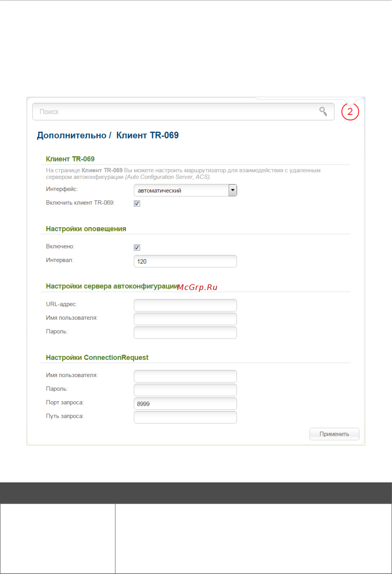Open the Интерфейс dropdown arrow
This screenshot has height=574, width=392.
(233, 190)
